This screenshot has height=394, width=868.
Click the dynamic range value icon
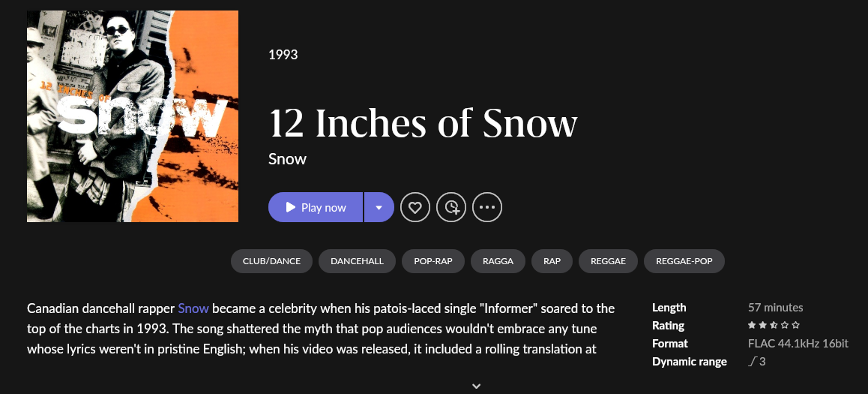pyautogui.click(x=752, y=362)
